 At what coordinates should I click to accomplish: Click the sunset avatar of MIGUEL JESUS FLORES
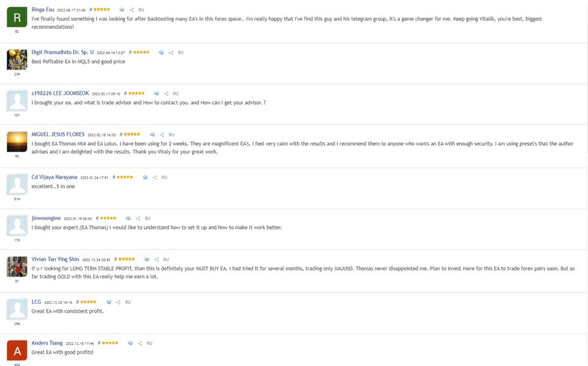17,141
